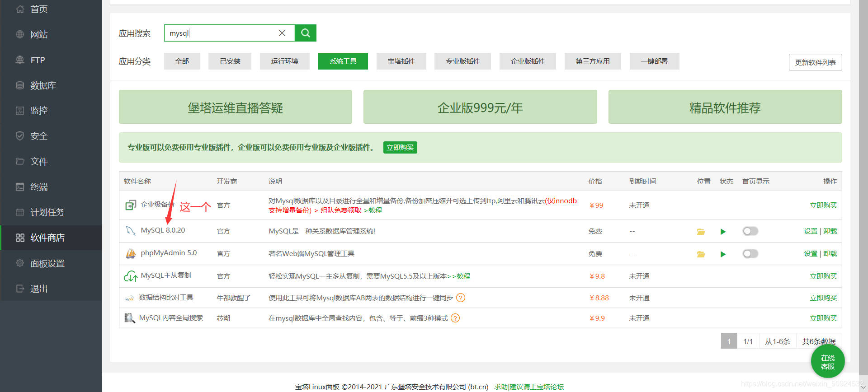Screen dimensions: 868x392
Task: Open the 软件商店 grid icon in sidebar
Action: (20, 238)
